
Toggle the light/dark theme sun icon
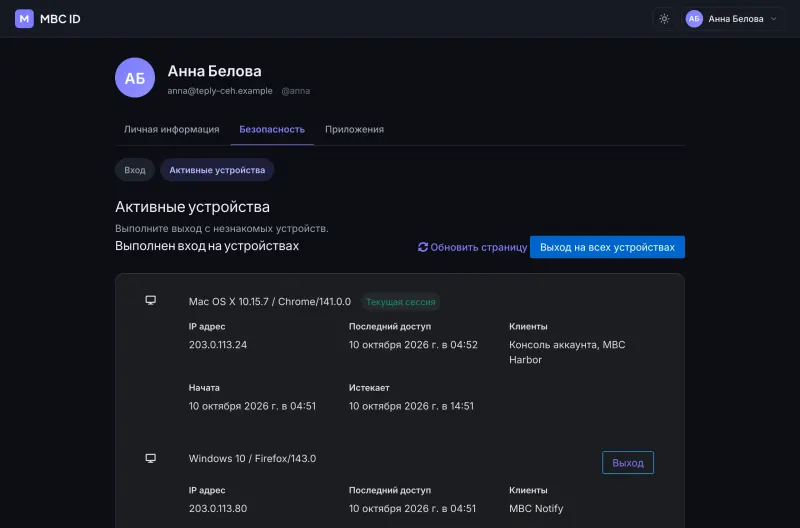coord(664,19)
